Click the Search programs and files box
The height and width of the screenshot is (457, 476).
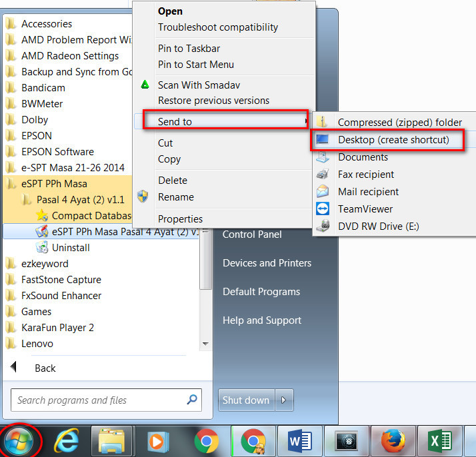(106, 400)
